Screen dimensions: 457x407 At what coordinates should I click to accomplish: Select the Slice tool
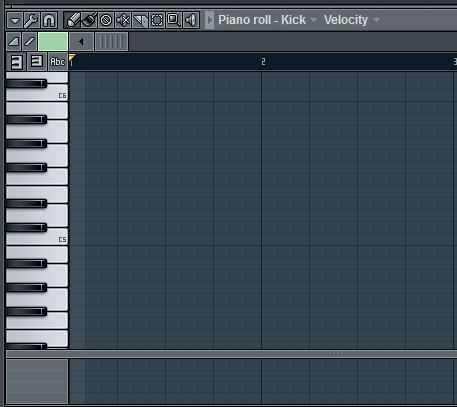coord(140,21)
